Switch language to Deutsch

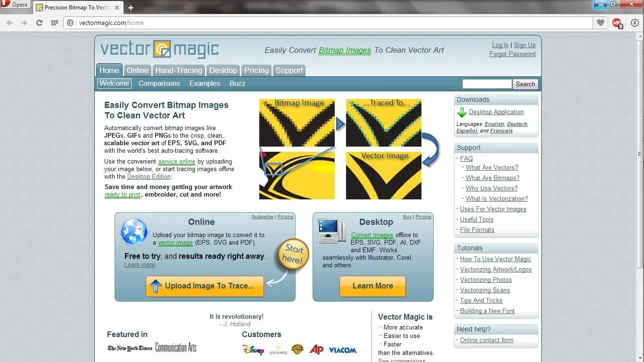[x=517, y=124]
